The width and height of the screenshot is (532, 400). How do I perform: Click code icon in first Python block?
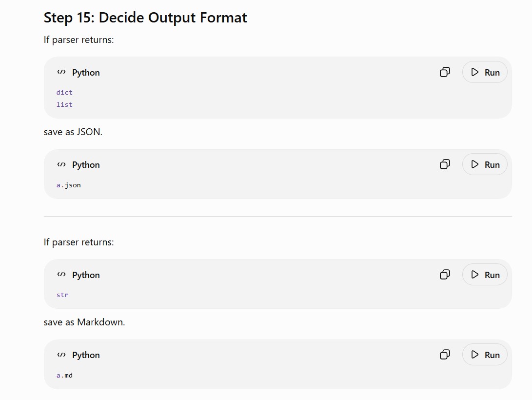click(x=61, y=72)
